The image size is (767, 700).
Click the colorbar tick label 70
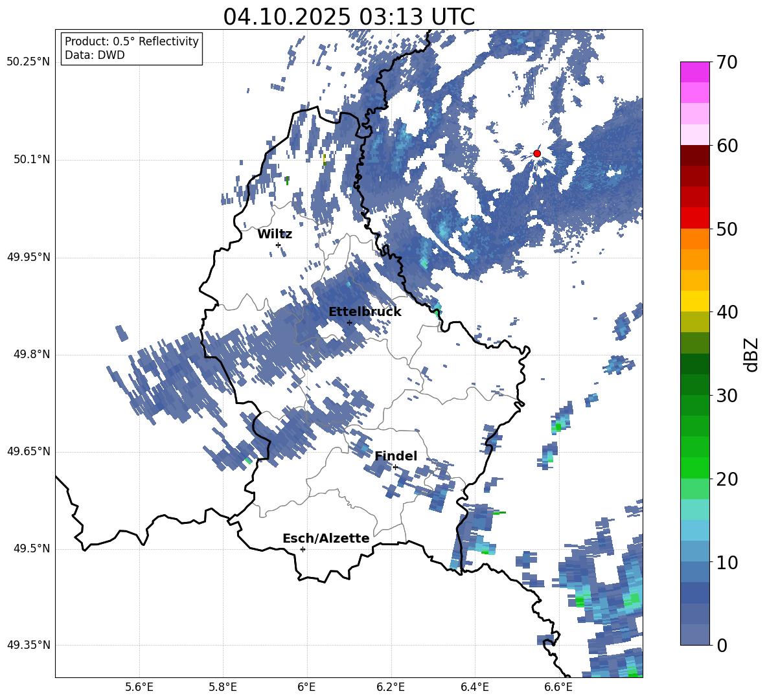[727, 62]
